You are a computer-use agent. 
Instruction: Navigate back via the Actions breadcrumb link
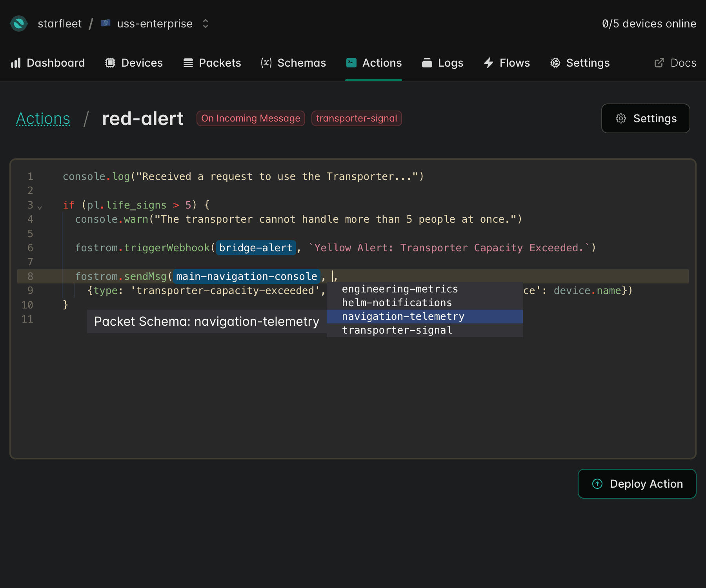43,118
